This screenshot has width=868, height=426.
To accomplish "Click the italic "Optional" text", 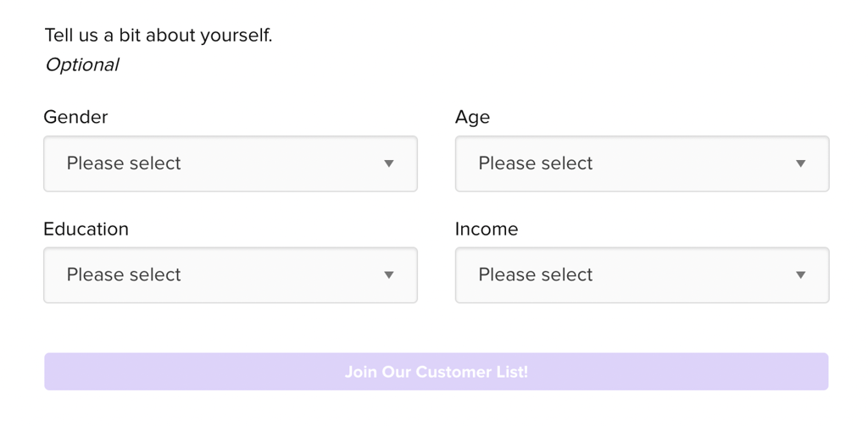I will [x=81, y=64].
